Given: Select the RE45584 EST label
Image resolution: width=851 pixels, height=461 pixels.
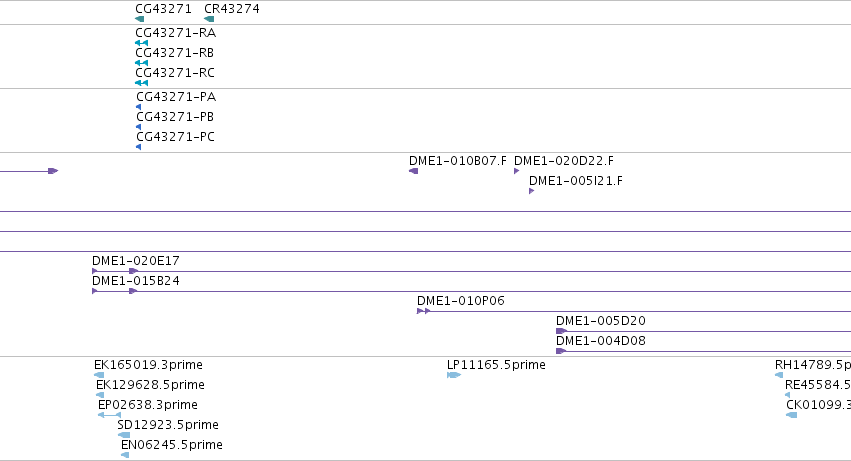Looking at the screenshot, I should 818,385.
